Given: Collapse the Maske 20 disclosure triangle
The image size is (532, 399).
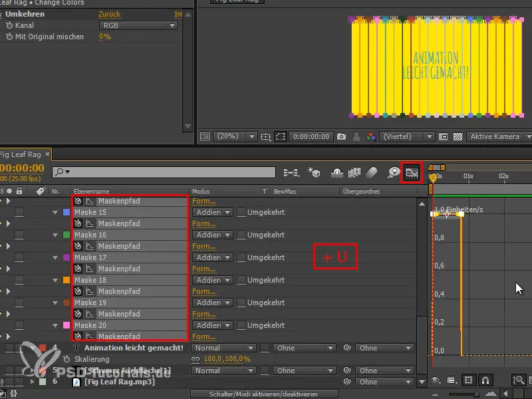Looking at the screenshot, I should coord(55,325).
